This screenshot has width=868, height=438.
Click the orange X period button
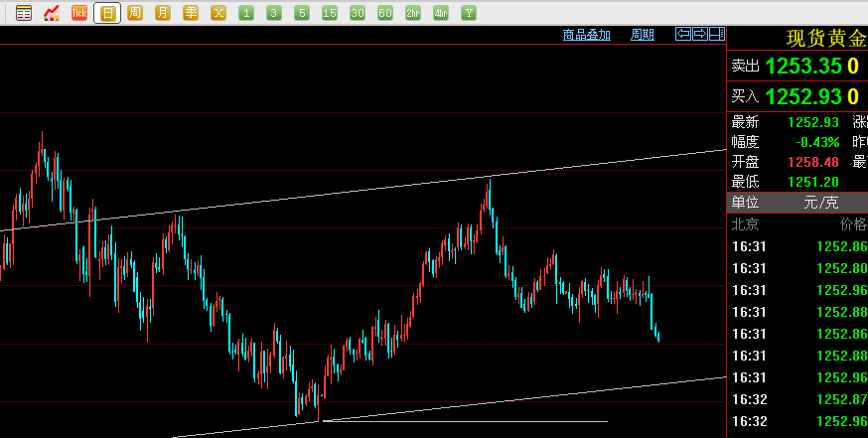pyautogui.click(x=218, y=13)
